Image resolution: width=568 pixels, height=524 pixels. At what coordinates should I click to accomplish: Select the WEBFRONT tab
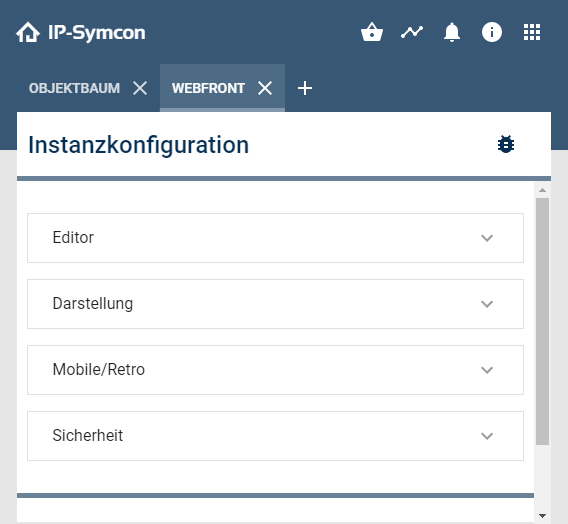[208, 88]
